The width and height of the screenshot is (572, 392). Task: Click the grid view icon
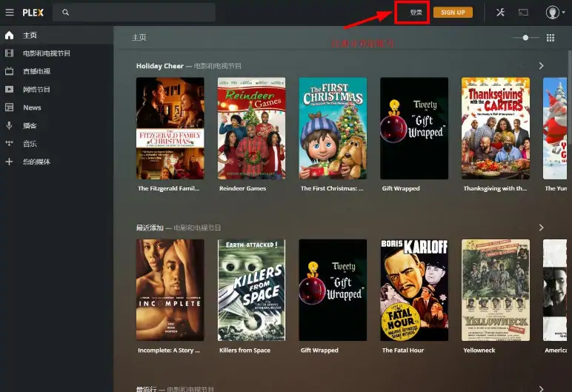(x=551, y=38)
